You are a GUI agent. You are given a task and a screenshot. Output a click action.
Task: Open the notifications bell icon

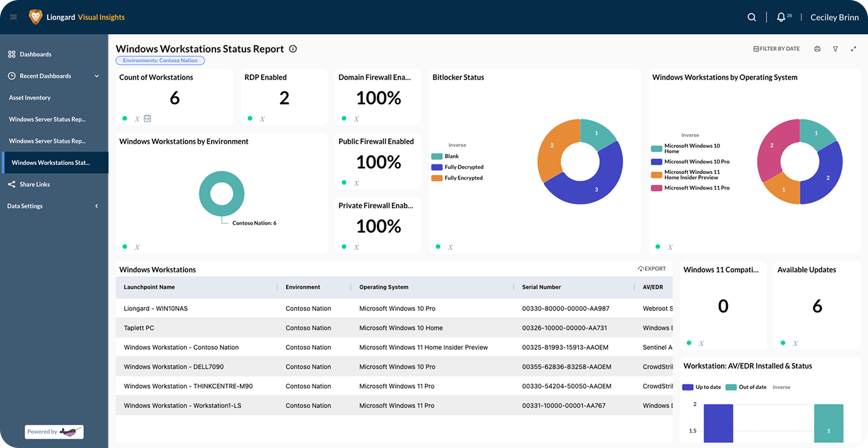point(781,18)
